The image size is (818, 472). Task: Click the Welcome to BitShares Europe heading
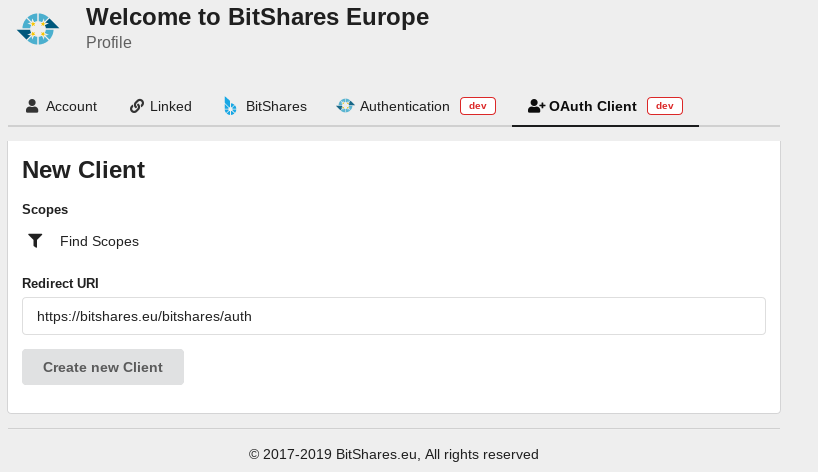(x=258, y=17)
